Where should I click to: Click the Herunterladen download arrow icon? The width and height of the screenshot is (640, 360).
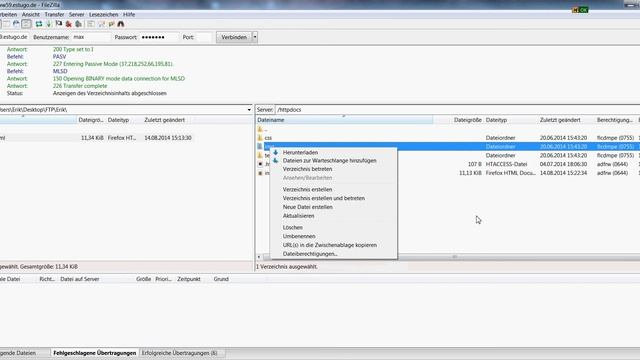[x=276, y=152]
